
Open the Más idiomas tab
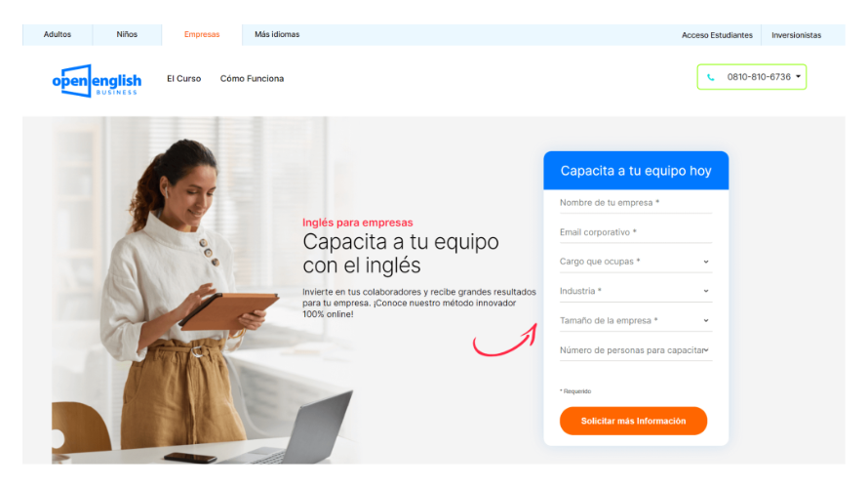coord(277,34)
